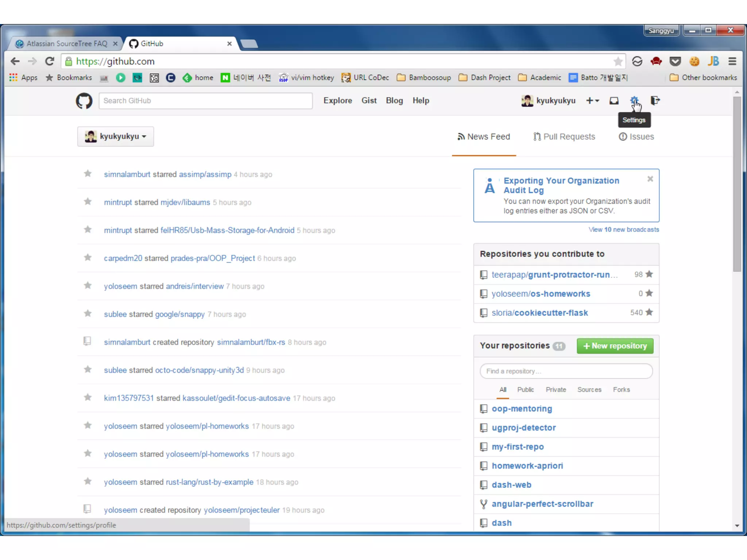Filter repositories by Public
This screenshot has width=747, height=560.
pos(525,389)
